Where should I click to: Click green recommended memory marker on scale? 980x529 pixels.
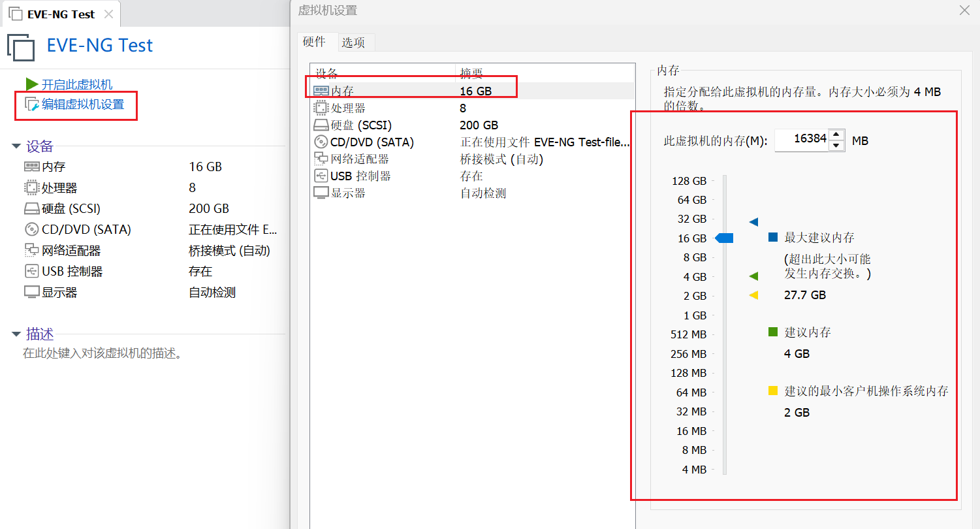click(x=754, y=276)
